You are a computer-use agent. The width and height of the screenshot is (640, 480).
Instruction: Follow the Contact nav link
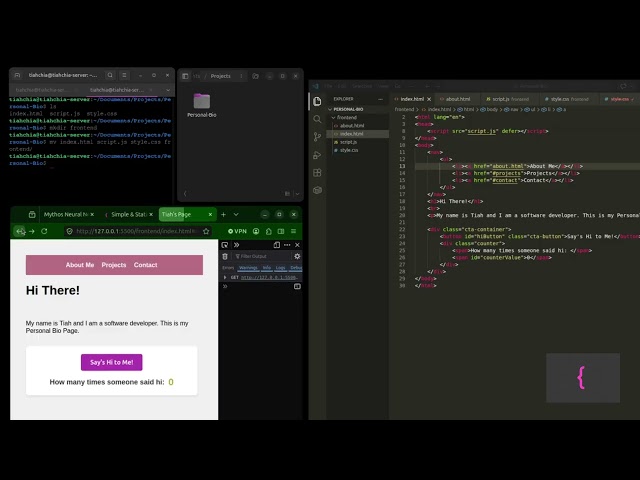(146, 265)
